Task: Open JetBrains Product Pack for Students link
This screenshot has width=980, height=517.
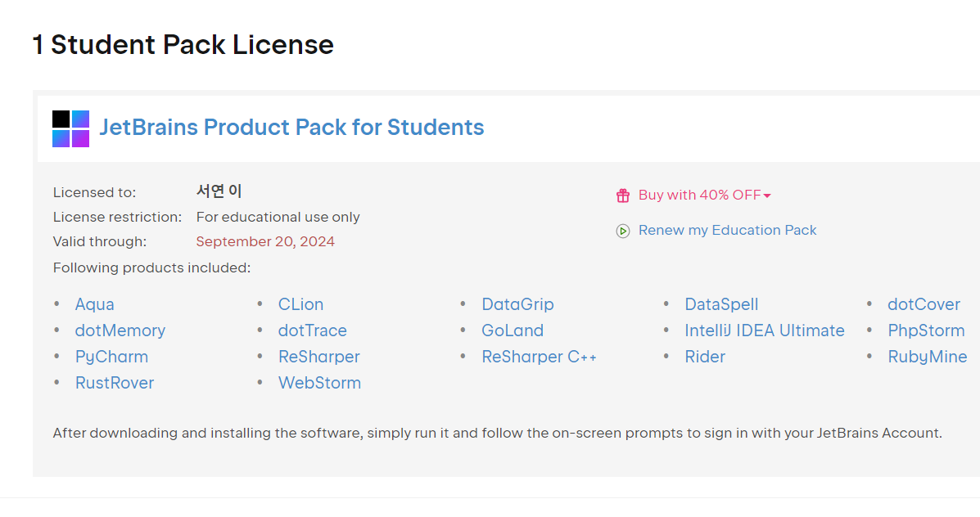Action: click(291, 128)
